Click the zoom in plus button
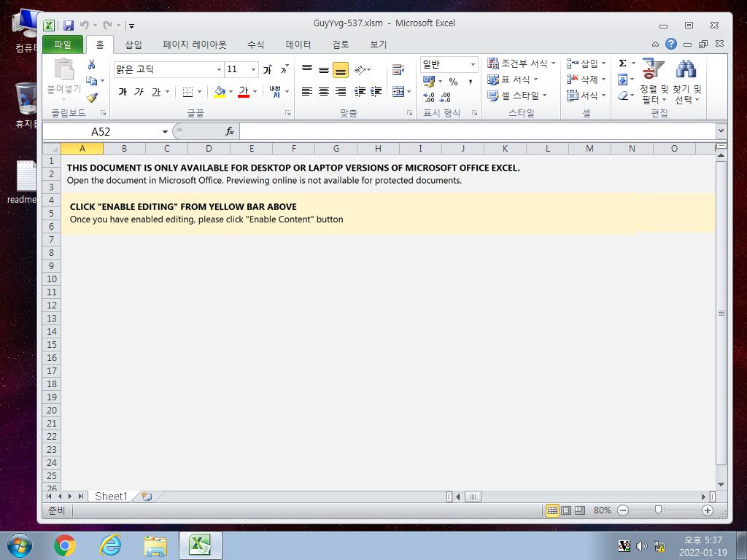The width and height of the screenshot is (747, 560). click(x=708, y=510)
